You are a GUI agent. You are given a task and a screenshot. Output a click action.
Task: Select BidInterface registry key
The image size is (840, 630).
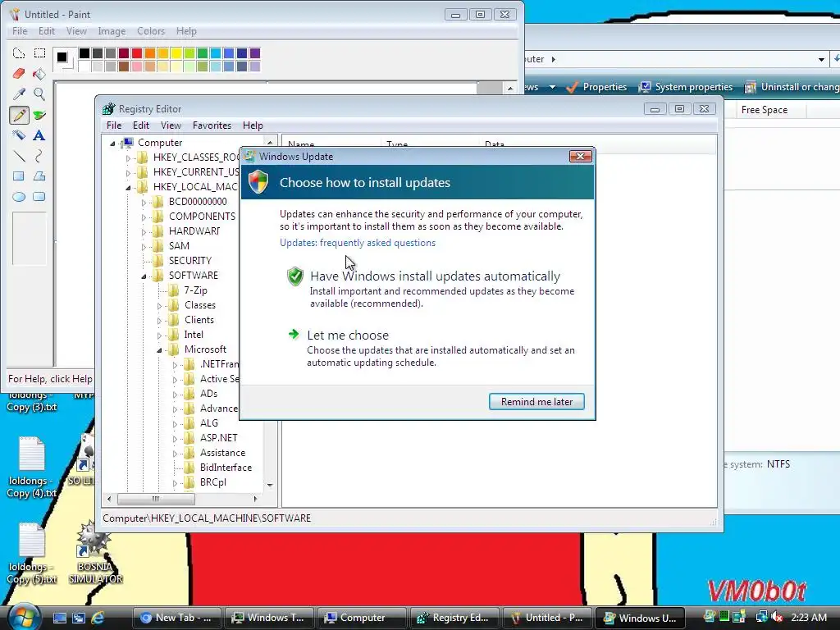pyautogui.click(x=226, y=468)
